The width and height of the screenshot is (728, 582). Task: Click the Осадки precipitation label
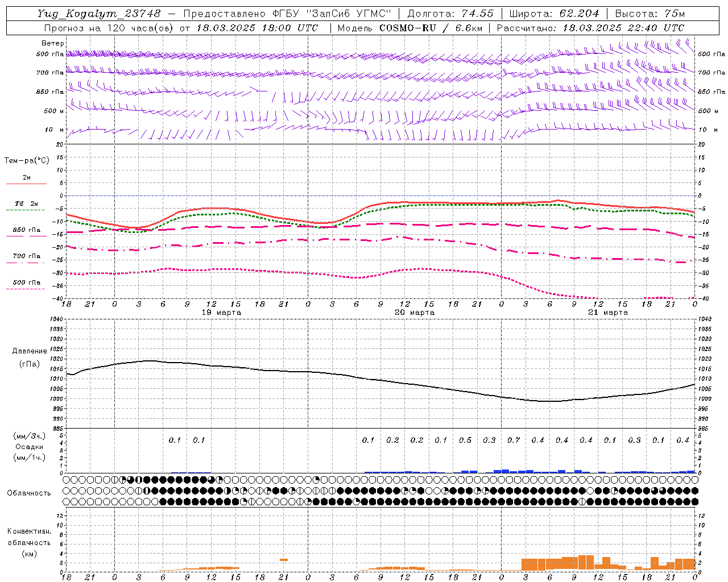point(30,447)
